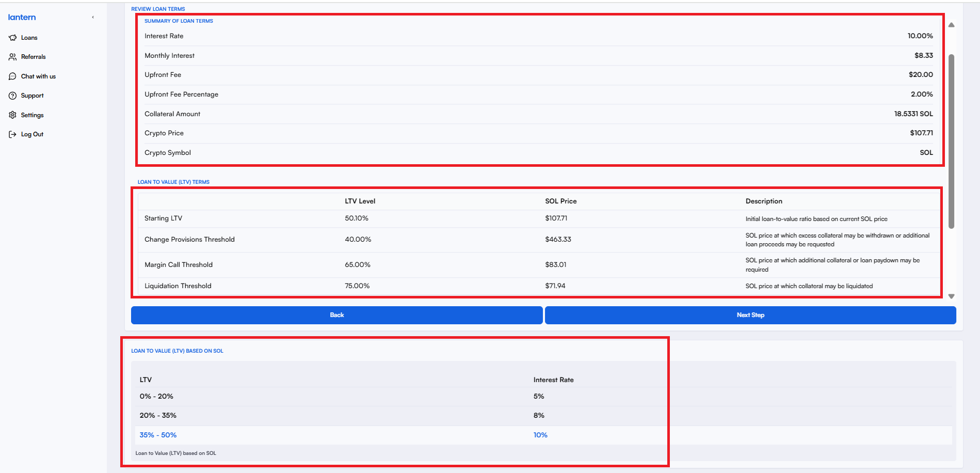
Task: Proceed with the Next Step button
Action: (x=750, y=315)
